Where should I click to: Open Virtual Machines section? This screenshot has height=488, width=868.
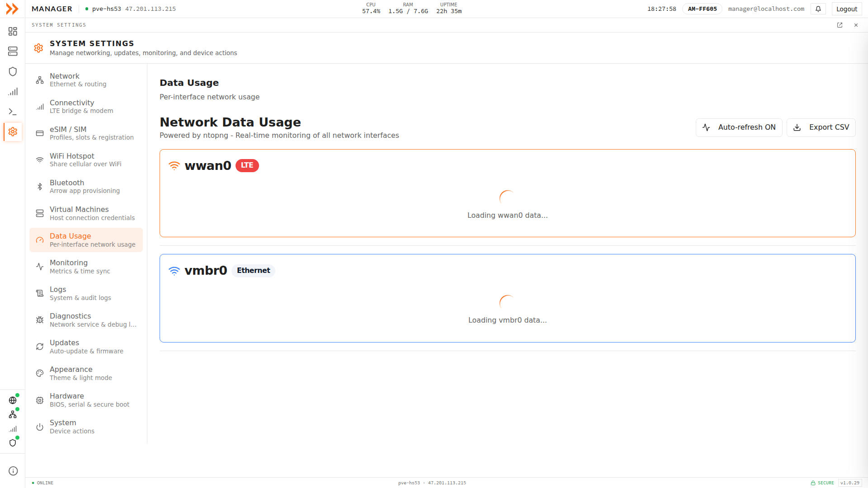[86, 213]
